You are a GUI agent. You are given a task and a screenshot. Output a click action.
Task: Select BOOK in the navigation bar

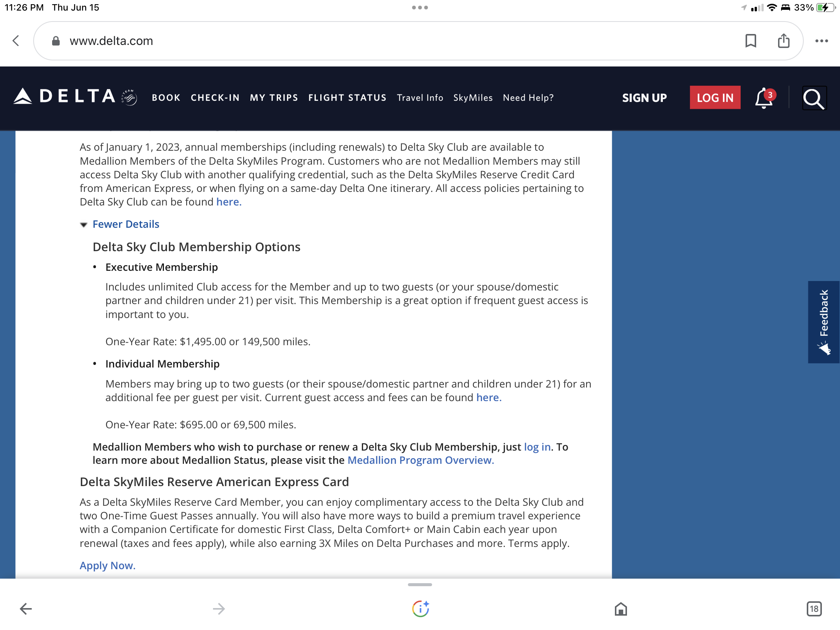point(166,97)
